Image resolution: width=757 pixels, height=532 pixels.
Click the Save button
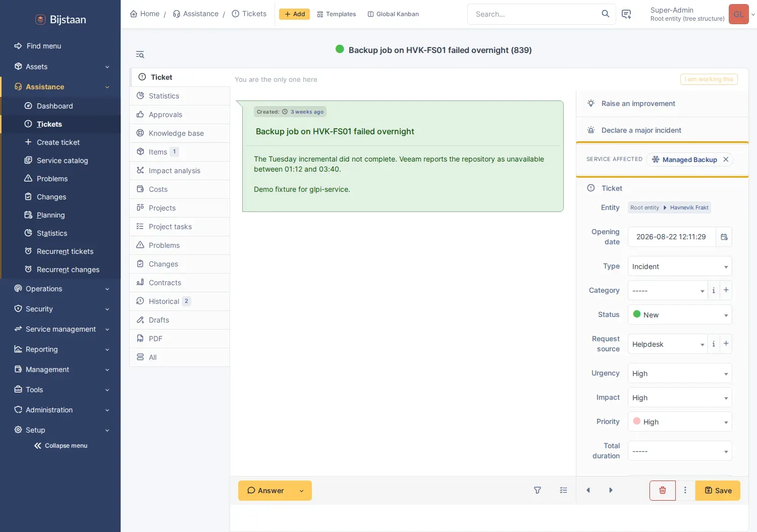[718, 490]
